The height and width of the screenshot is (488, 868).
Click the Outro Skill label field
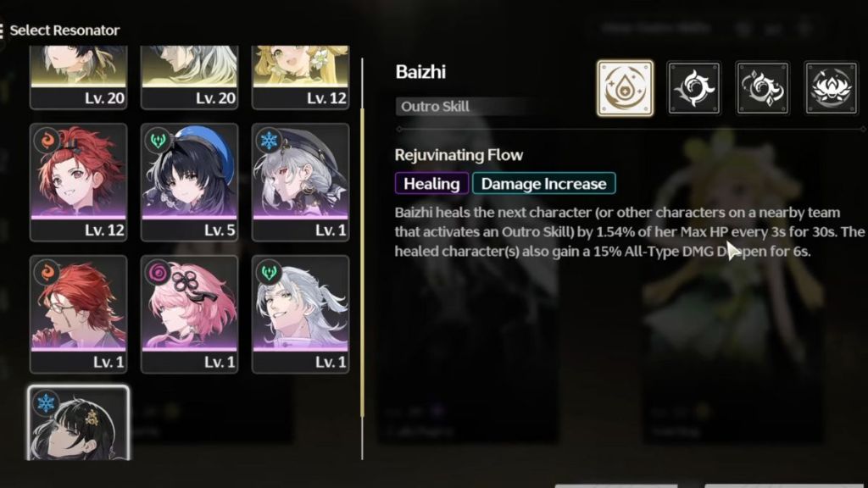click(x=465, y=106)
